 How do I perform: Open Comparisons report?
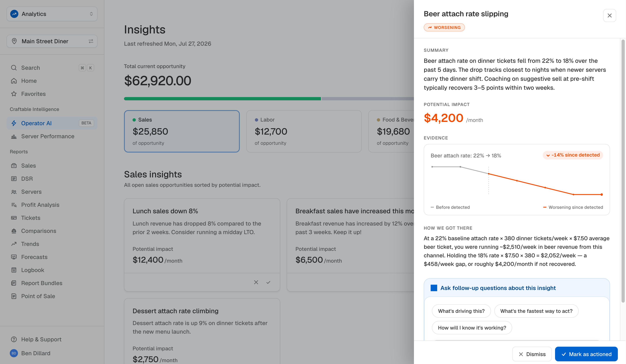coord(52,231)
